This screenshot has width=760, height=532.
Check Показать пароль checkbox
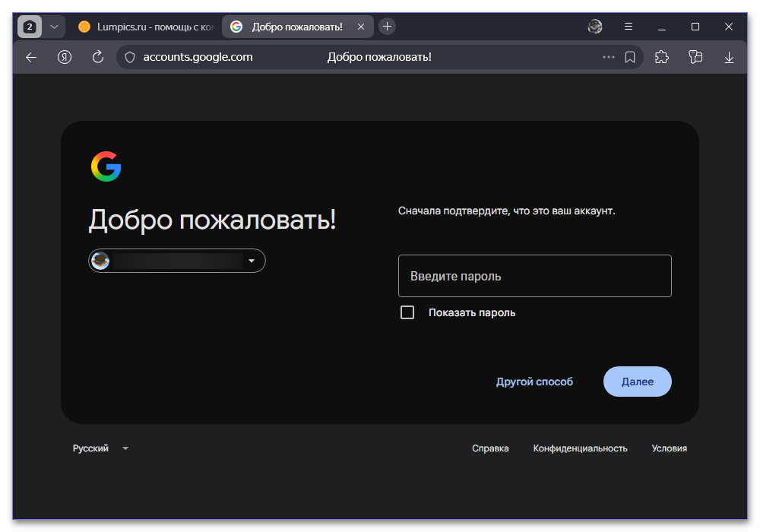[x=407, y=312]
